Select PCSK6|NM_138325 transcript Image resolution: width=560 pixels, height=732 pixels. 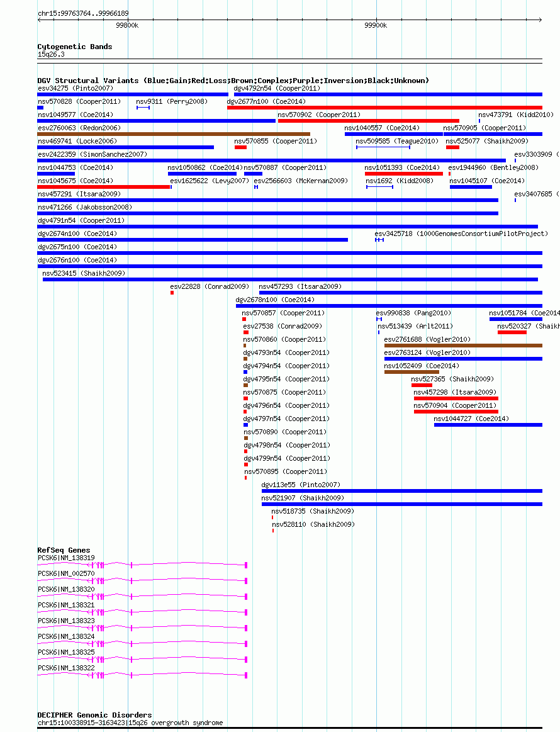point(66,652)
